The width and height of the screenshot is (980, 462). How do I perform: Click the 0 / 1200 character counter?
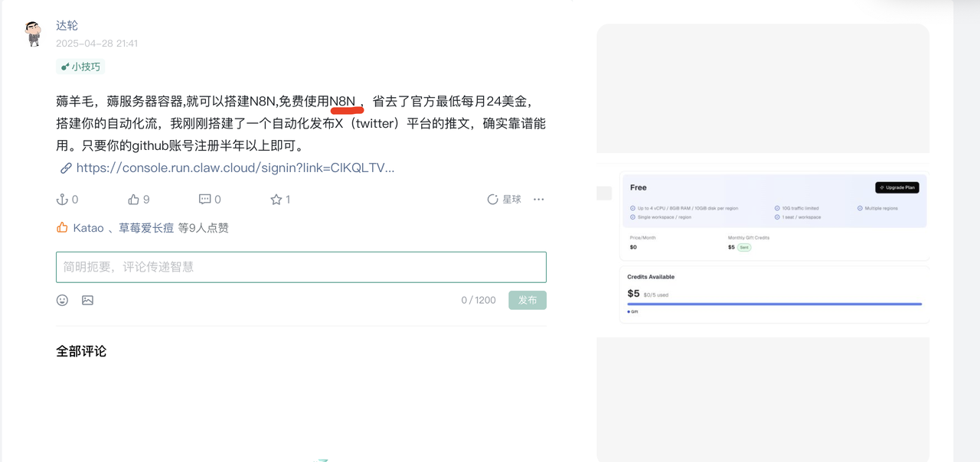coord(479,300)
